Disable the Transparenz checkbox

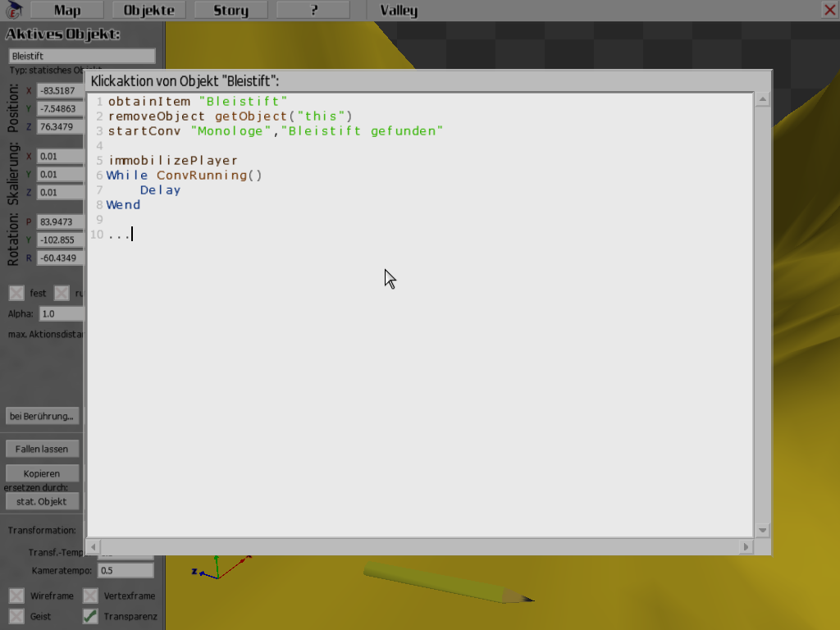click(x=90, y=615)
